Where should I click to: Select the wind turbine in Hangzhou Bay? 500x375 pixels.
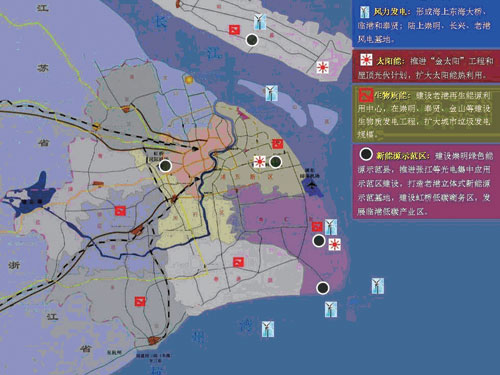[268, 329]
